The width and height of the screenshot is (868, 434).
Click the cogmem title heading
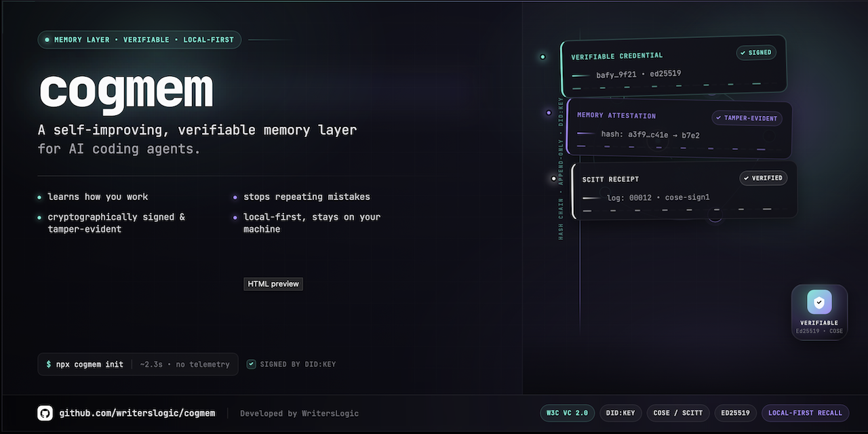(x=126, y=90)
